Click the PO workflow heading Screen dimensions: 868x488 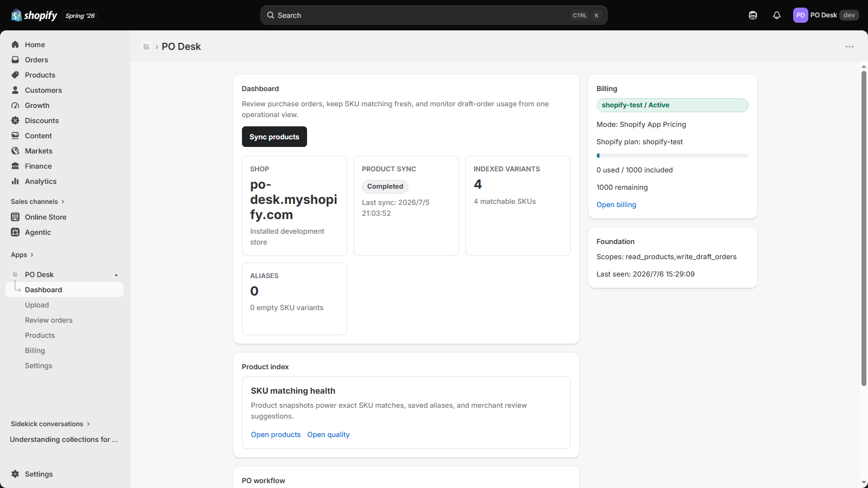(x=263, y=480)
